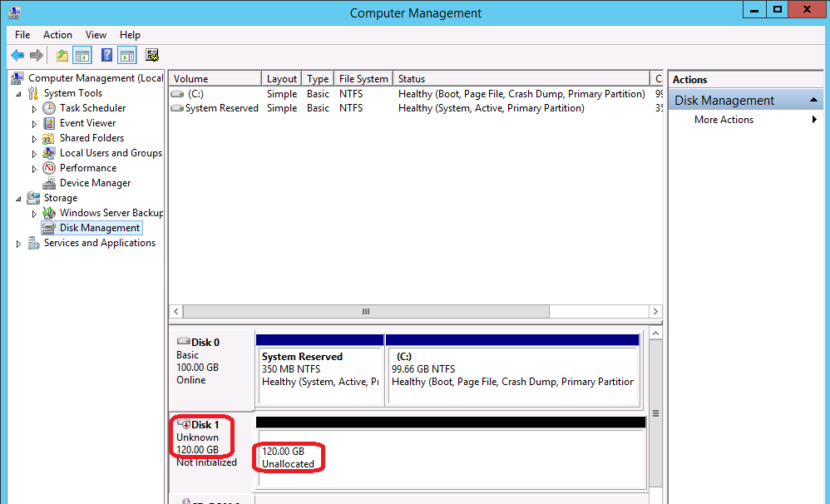Expand Services and Applications node
Viewport: 830px width, 504px height.
point(19,244)
